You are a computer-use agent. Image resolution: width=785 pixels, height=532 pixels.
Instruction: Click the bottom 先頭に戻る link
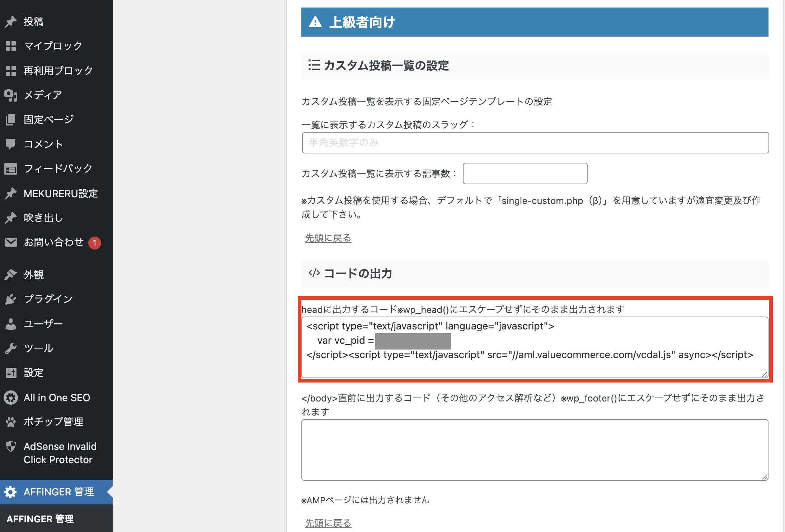[328, 523]
